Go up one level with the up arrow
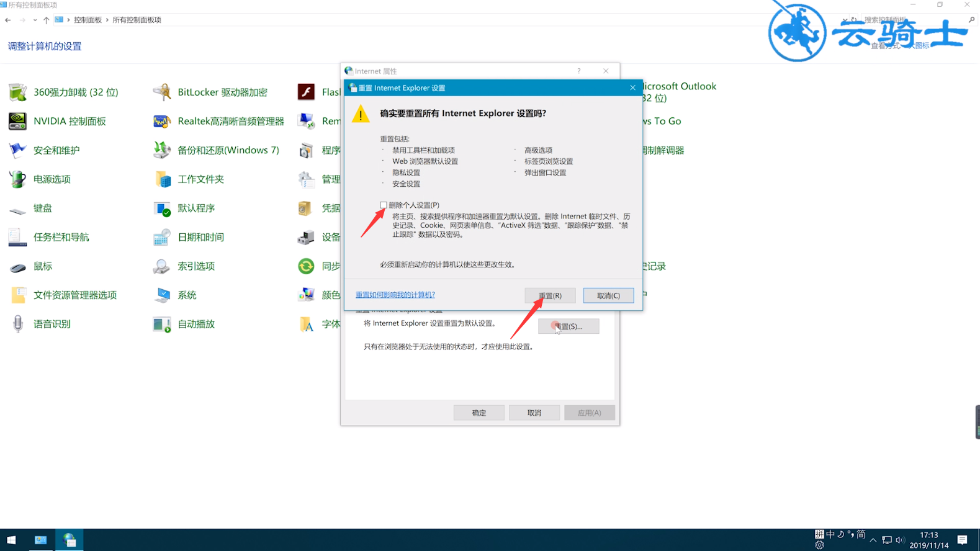The height and width of the screenshot is (551, 980). click(46, 20)
